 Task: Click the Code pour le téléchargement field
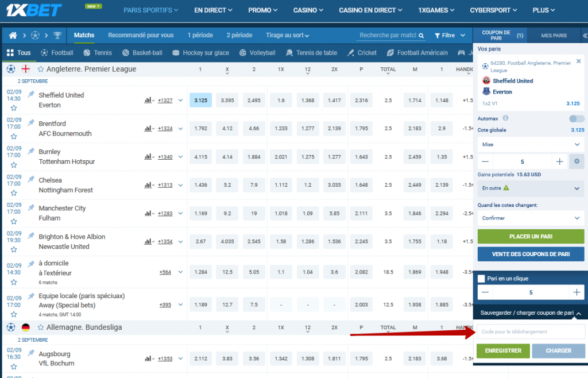[531, 331]
